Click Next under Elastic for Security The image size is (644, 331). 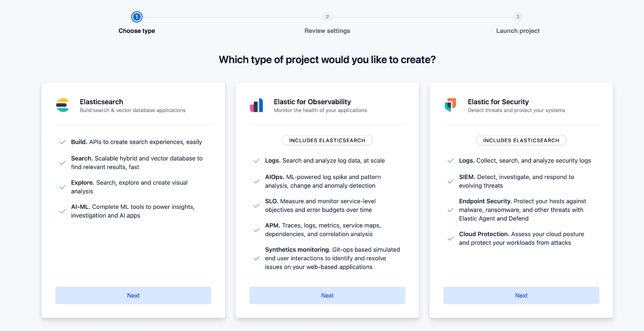pos(521,295)
